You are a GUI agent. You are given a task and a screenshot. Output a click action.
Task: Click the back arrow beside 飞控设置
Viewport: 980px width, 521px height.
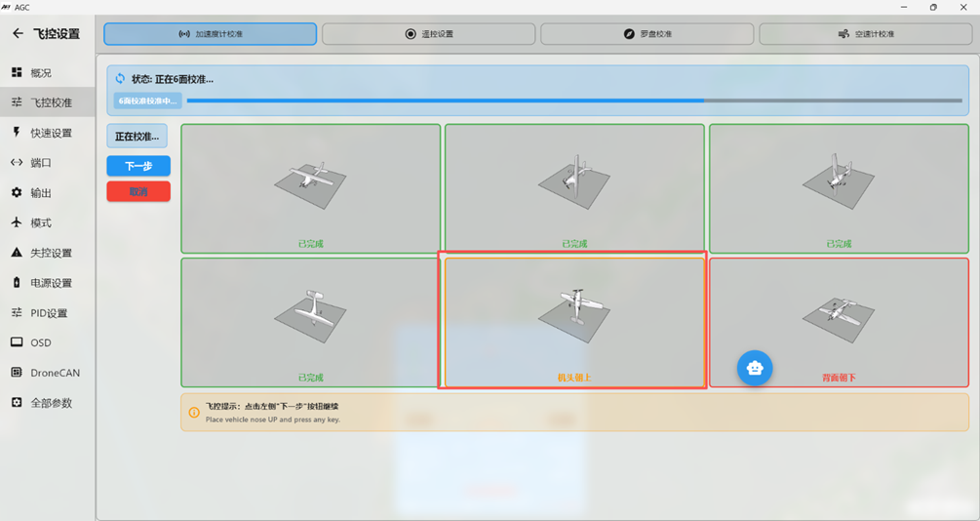click(18, 34)
